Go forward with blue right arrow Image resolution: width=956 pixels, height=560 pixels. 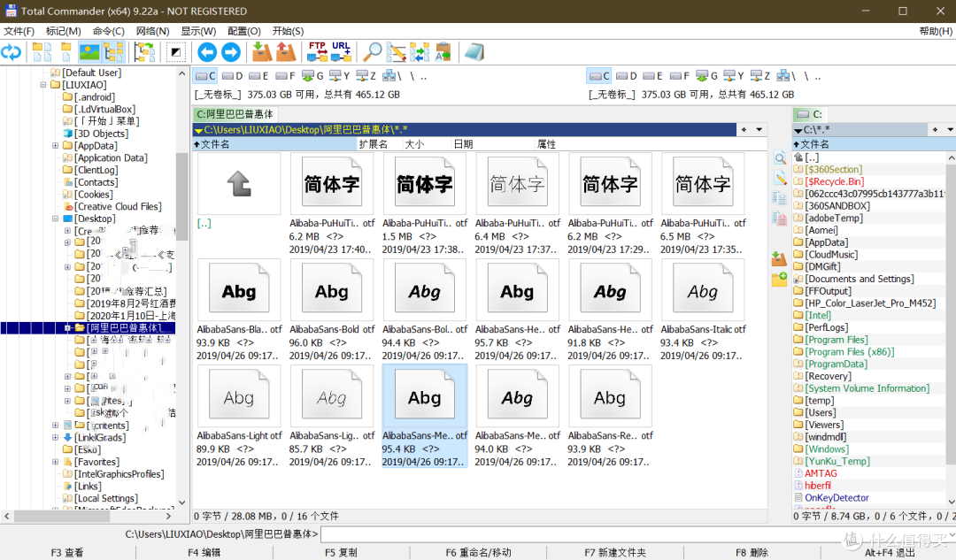(231, 52)
